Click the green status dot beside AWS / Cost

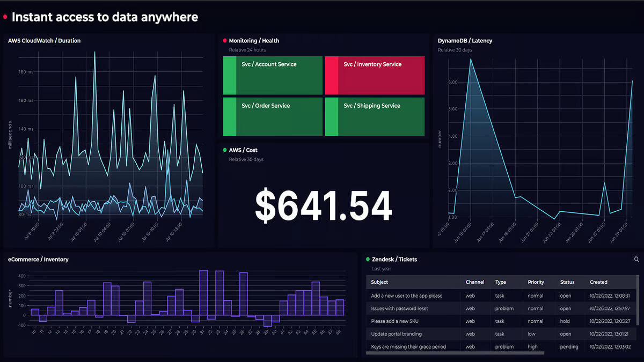(x=225, y=150)
